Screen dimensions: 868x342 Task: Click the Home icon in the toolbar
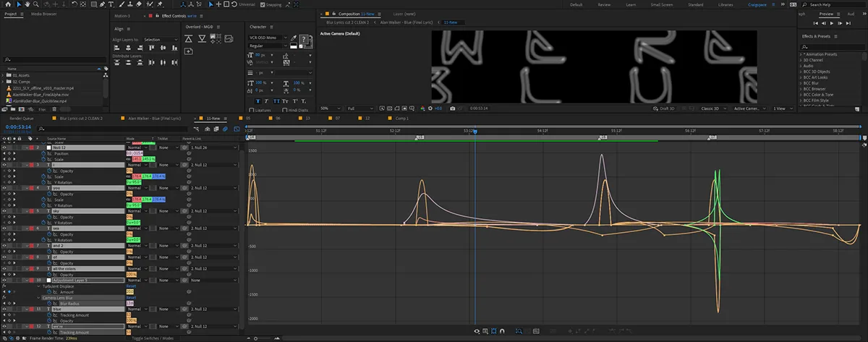pyautogui.click(x=8, y=4)
